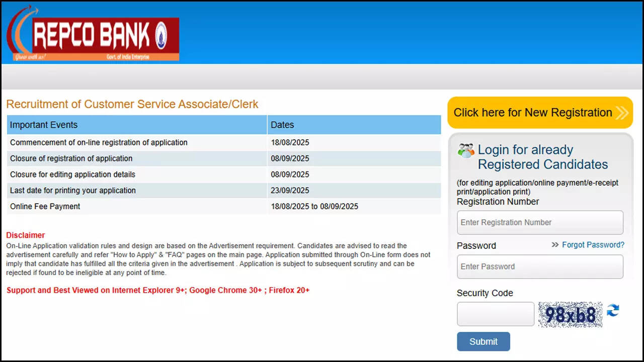Click the red Disclaimer heading

[26, 235]
